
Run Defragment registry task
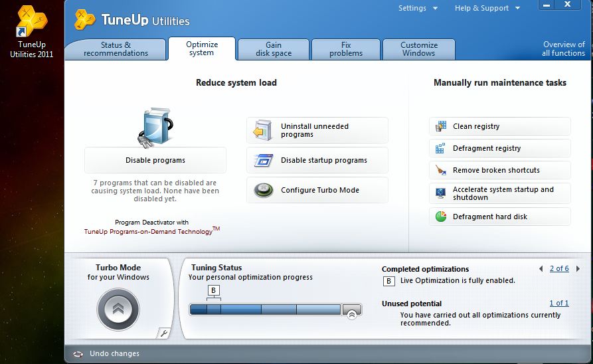tap(500, 148)
